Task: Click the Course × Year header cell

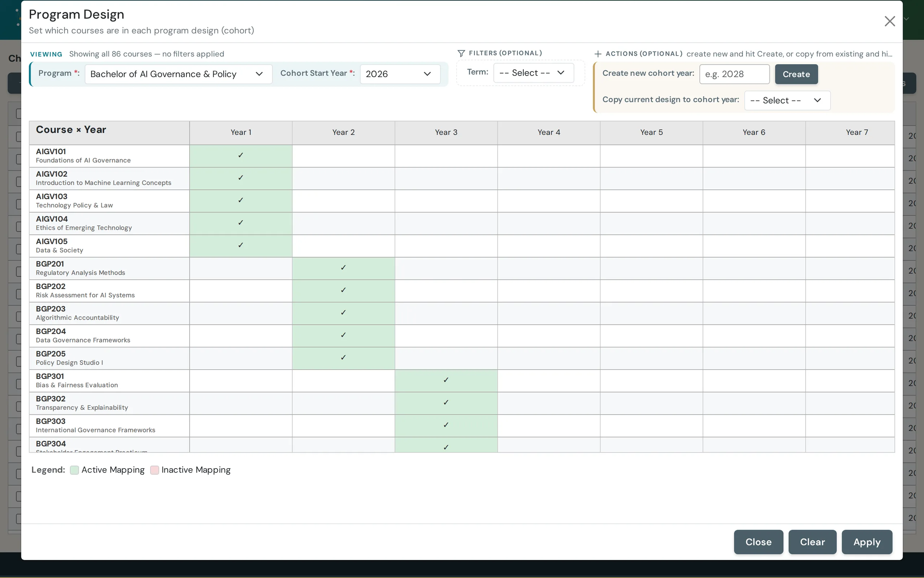Action: 109,133
